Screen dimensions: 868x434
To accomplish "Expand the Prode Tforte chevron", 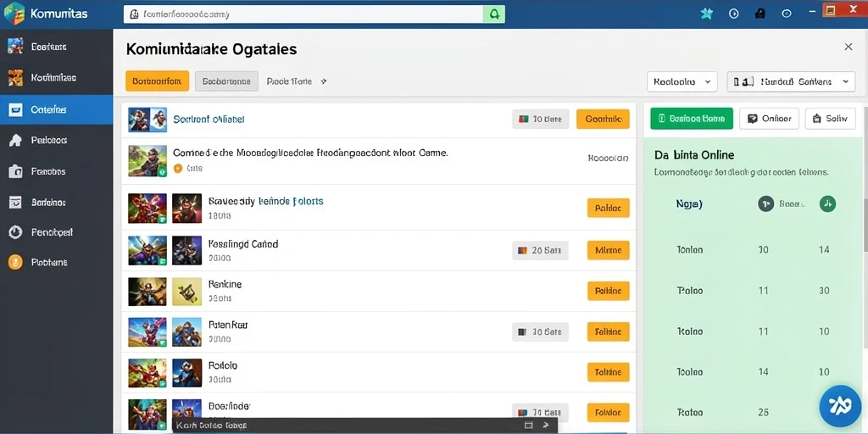I will click(x=324, y=81).
